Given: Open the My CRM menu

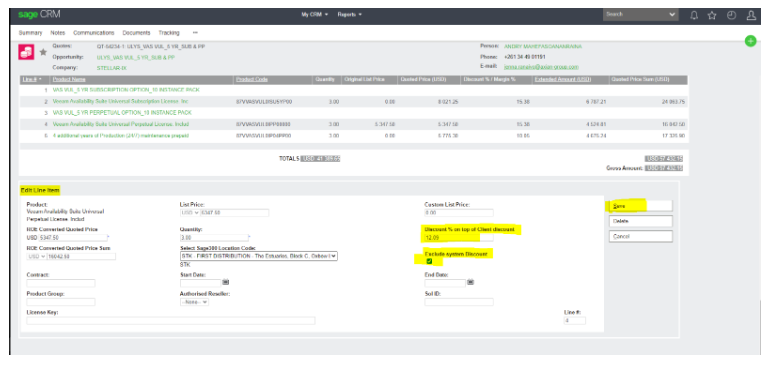Looking at the screenshot, I should (x=315, y=15).
